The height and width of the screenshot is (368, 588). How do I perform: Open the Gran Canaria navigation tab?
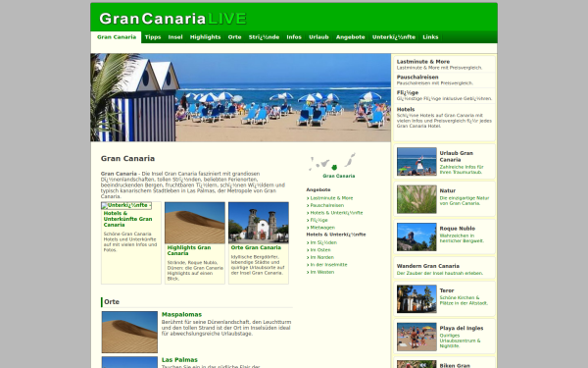[117, 37]
